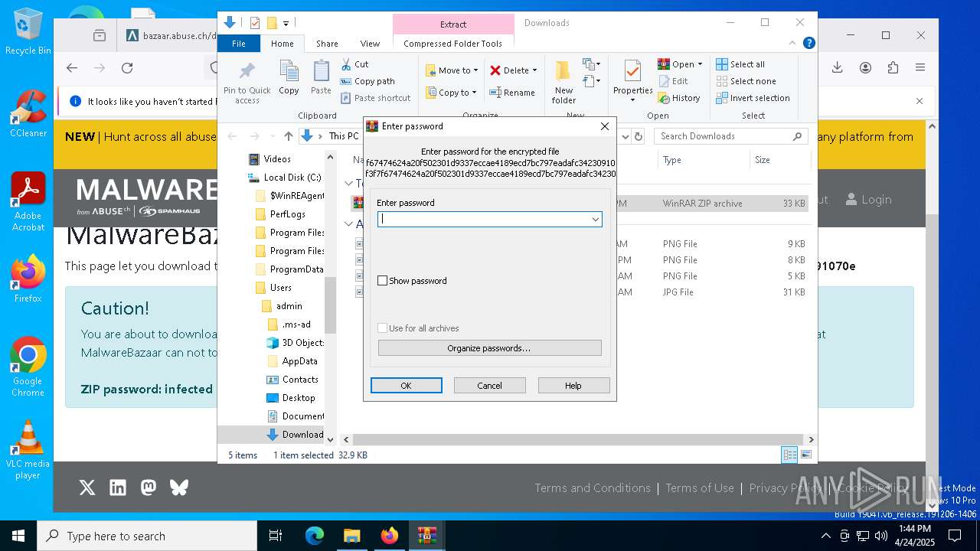
Task: Open Help from the password dialog
Action: pos(573,386)
